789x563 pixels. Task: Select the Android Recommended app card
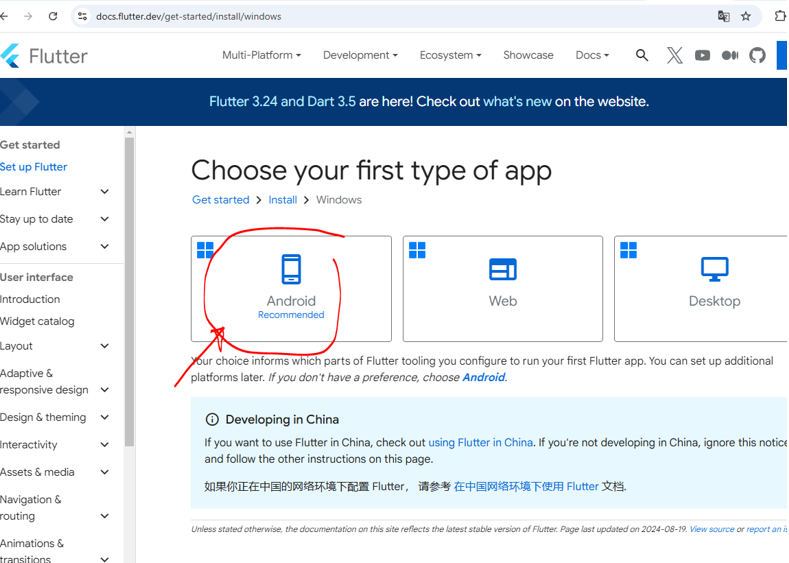[291, 289]
